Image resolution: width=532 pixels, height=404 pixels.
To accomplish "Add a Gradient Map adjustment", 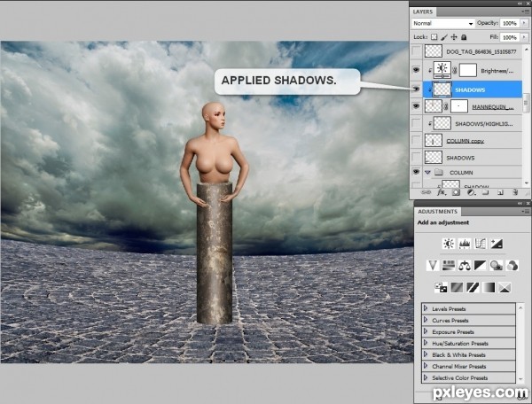I will coord(489,287).
